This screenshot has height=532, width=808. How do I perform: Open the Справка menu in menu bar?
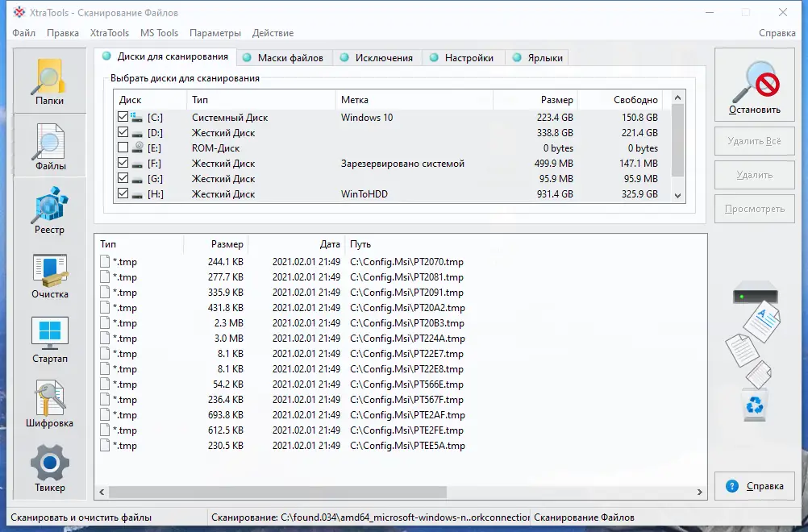(x=777, y=33)
